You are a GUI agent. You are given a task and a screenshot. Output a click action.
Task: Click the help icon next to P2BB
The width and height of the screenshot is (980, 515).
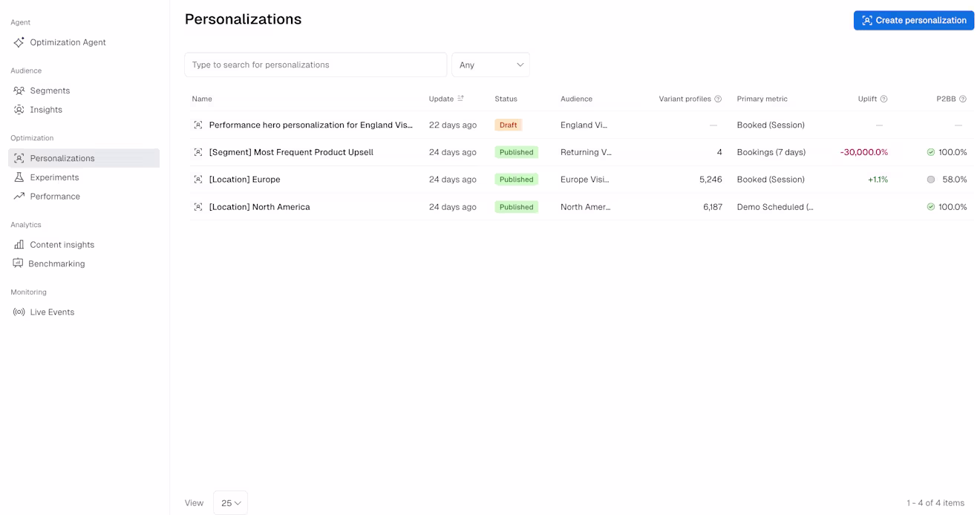tap(963, 99)
